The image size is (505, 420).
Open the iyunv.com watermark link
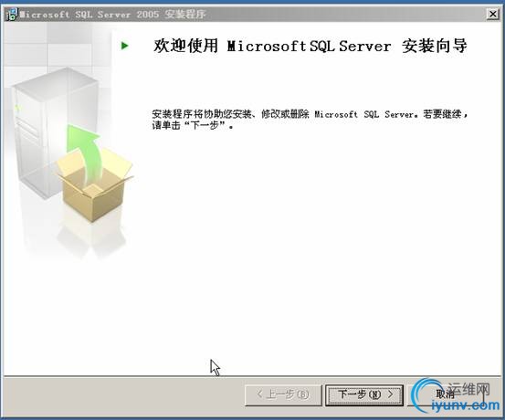(x=466, y=405)
